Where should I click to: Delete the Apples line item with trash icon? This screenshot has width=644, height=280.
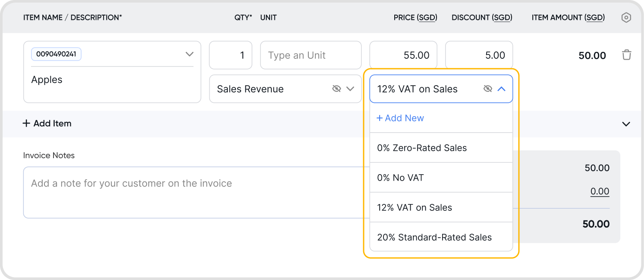pos(626,55)
